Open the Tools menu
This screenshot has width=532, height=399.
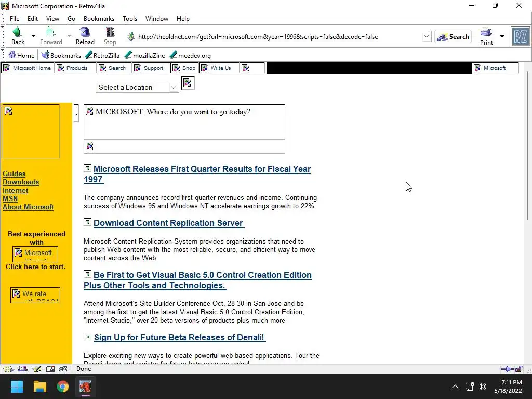(x=130, y=19)
